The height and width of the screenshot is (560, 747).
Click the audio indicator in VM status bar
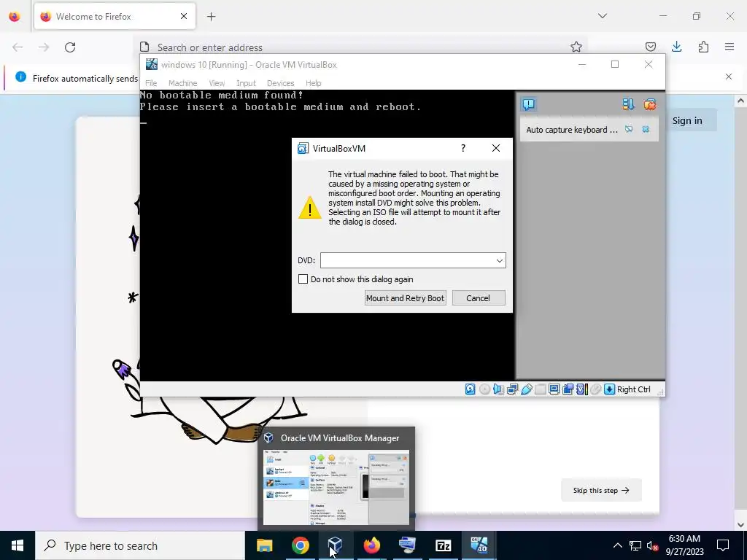[x=498, y=389]
